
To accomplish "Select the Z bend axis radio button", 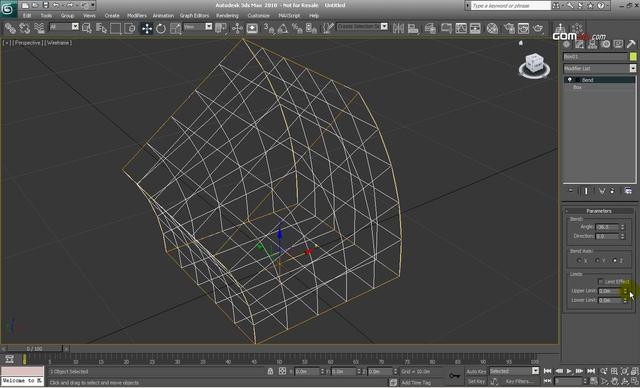I will (615, 260).
